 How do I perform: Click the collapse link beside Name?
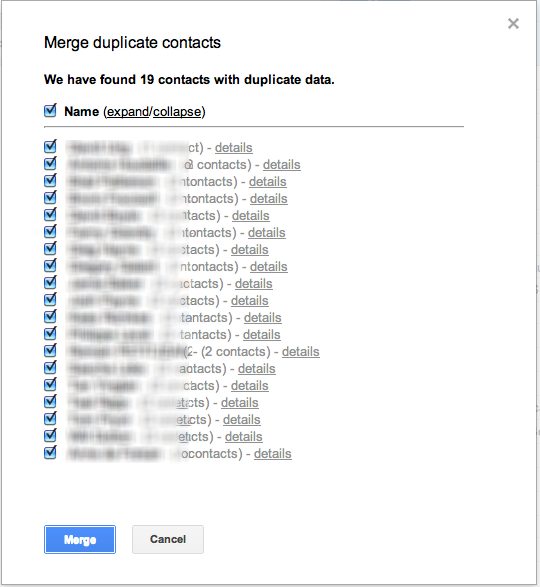point(177,112)
